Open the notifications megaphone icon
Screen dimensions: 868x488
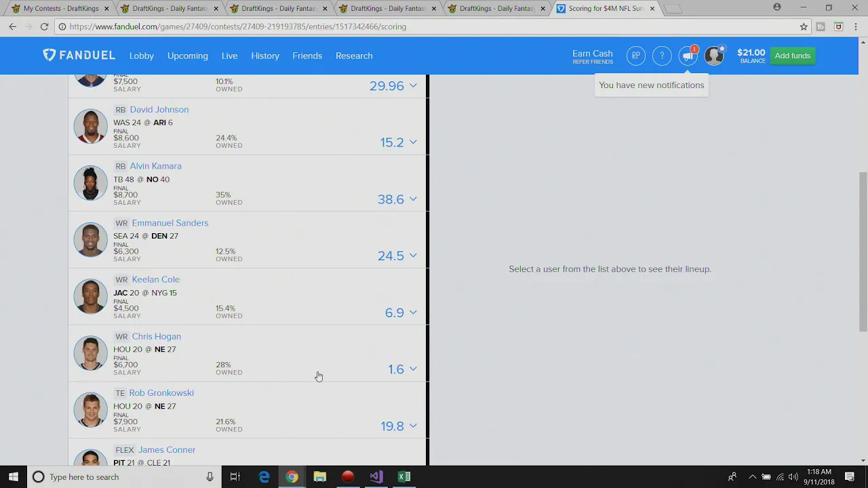[688, 56]
